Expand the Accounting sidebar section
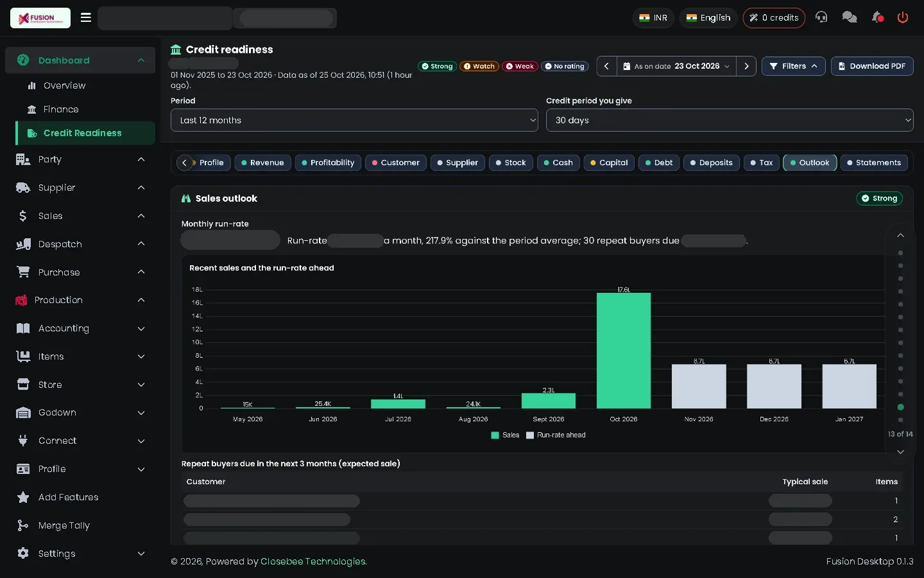This screenshot has width=924, height=578. (x=80, y=328)
